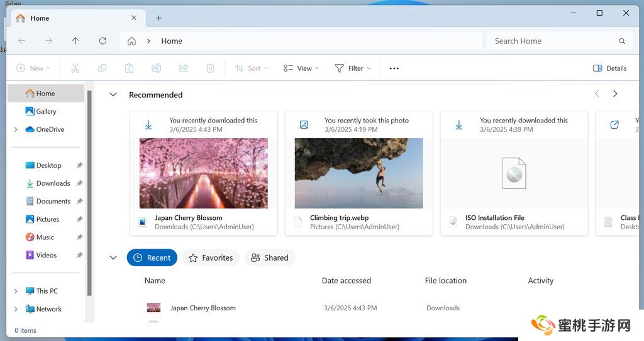Click the Cut scissors icon

tap(75, 68)
